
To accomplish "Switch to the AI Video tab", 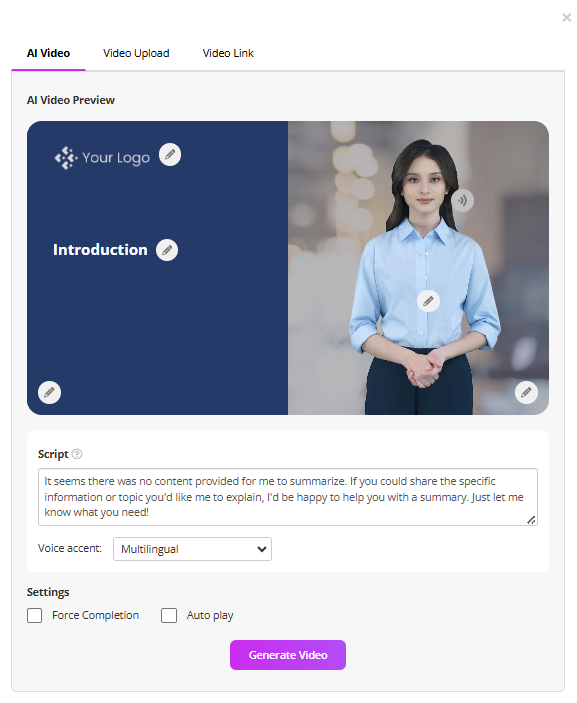I will click(x=48, y=53).
